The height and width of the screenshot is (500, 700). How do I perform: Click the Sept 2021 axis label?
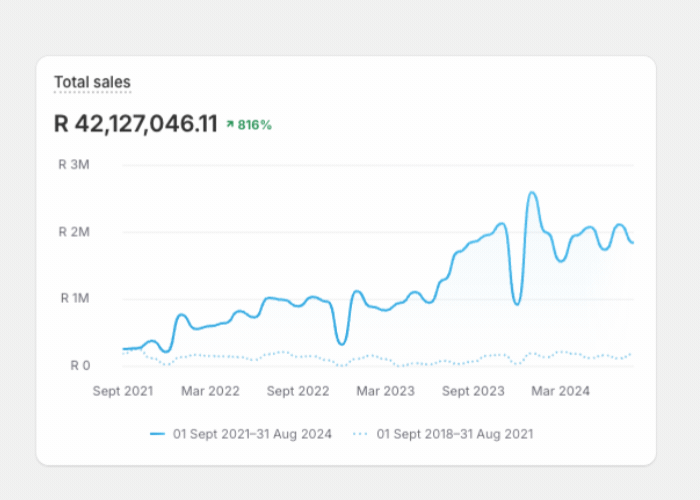(123, 391)
